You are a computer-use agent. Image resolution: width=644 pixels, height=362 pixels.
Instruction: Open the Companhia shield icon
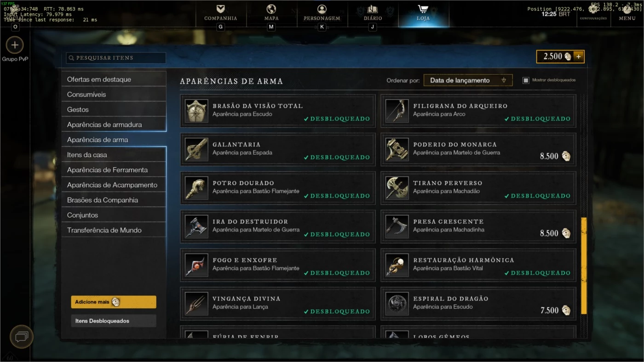click(x=220, y=9)
